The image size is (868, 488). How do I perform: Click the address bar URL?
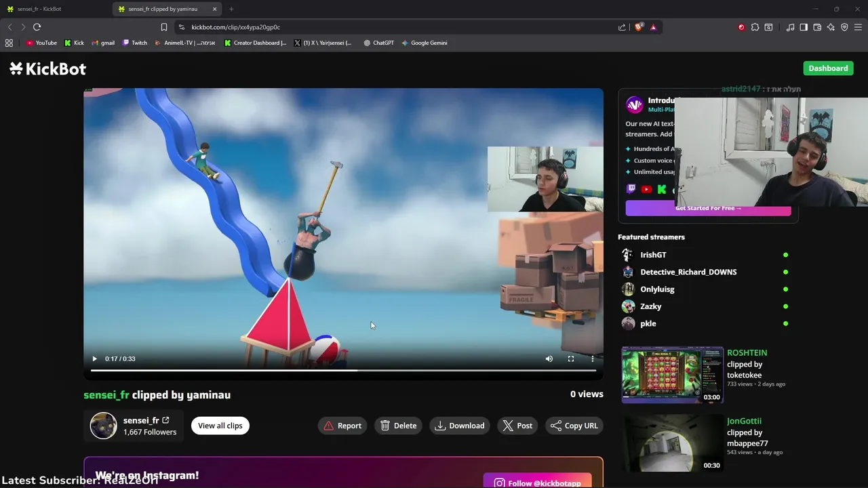click(x=235, y=27)
